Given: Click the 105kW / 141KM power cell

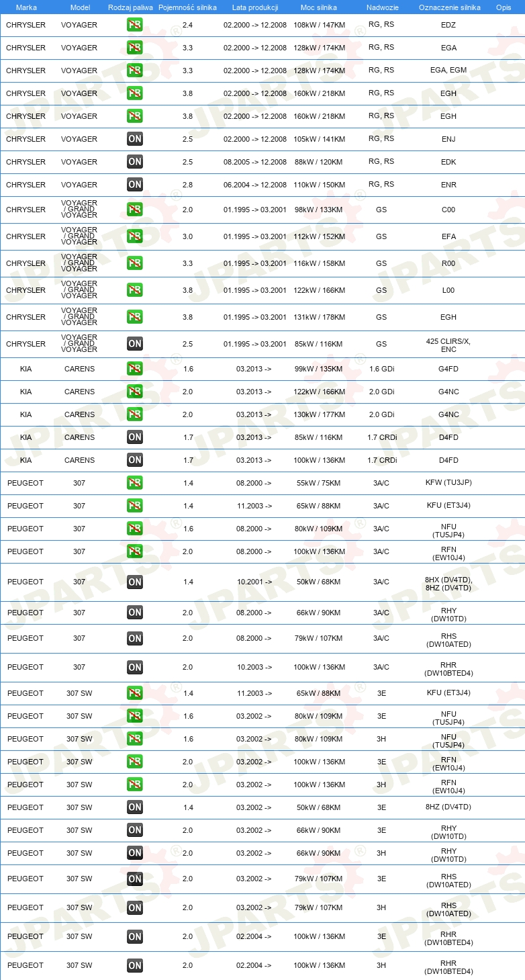Looking at the screenshot, I should (320, 139).
